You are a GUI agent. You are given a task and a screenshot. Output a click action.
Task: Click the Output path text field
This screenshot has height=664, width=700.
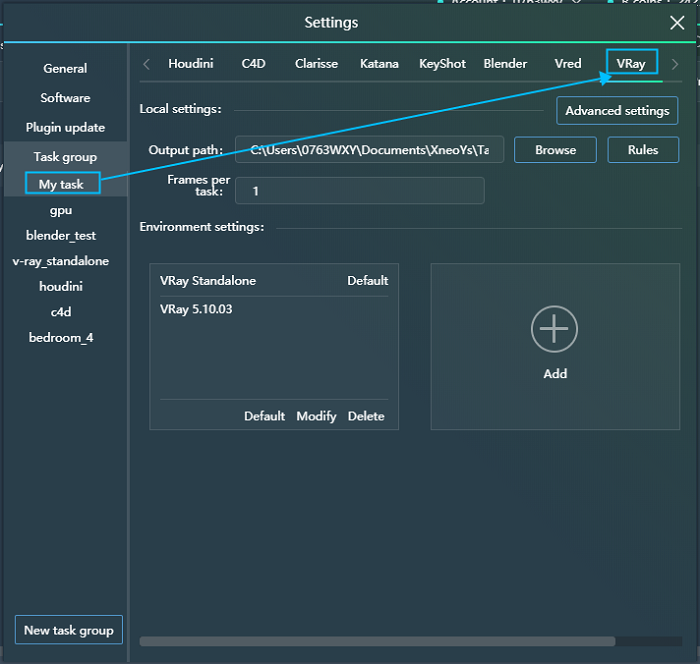pos(370,150)
